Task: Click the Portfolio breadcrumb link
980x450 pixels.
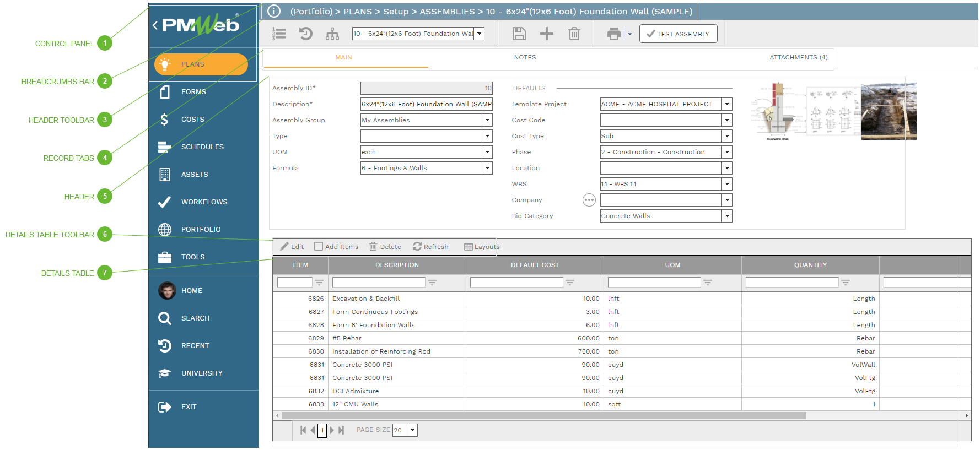Action: click(x=311, y=11)
